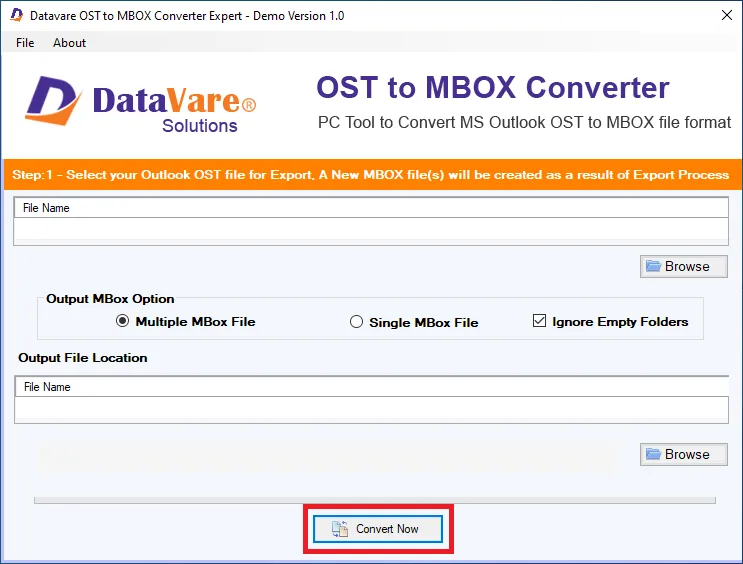Image resolution: width=743 pixels, height=564 pixels.
Task: Open the About menu
Action: (x=69, y=43)
